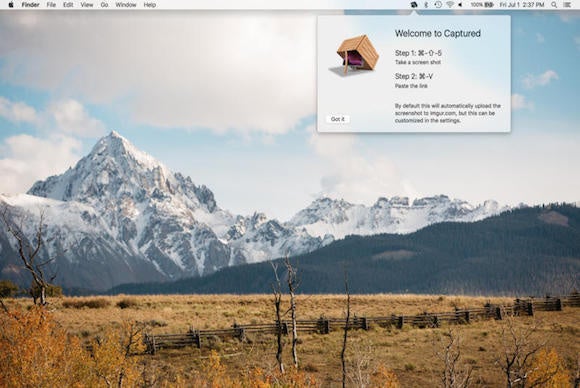
Task: Open Spotlight search magnifier
Action: point(554,5)
